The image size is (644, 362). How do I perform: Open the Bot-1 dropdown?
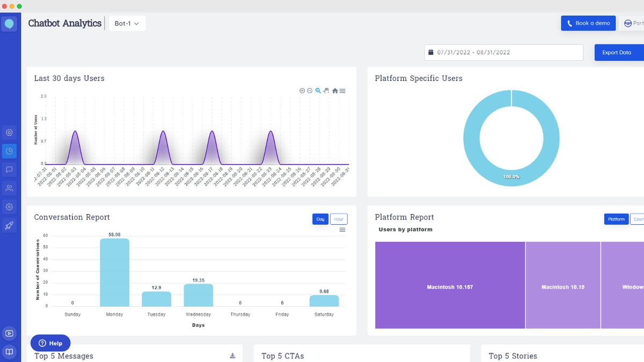click(127, 23)
